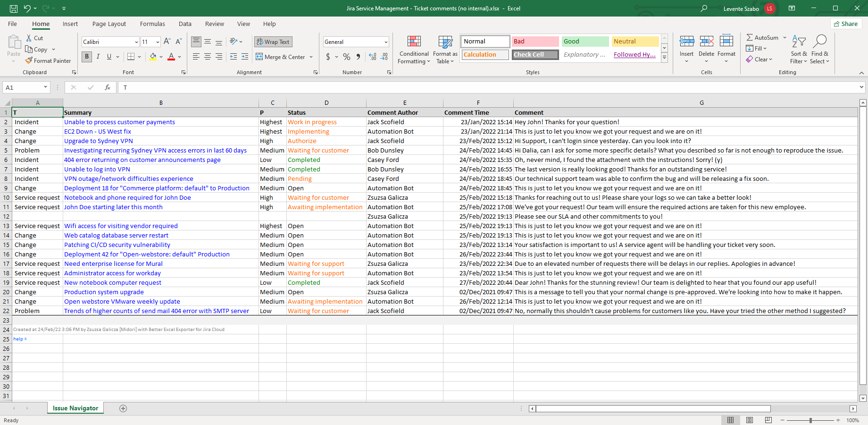Toggle Underline formatting
868x425 pixels.
tap(109, 57)
